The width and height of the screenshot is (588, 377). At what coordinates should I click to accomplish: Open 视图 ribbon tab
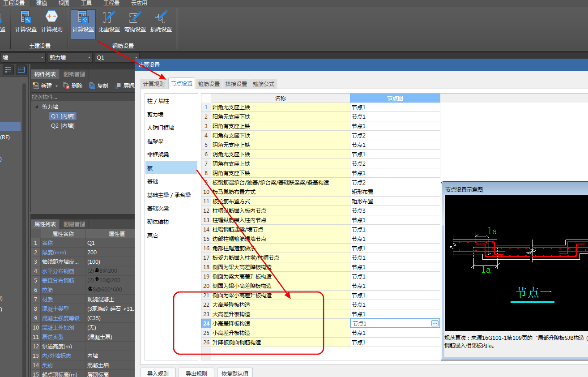click(64, 3)
